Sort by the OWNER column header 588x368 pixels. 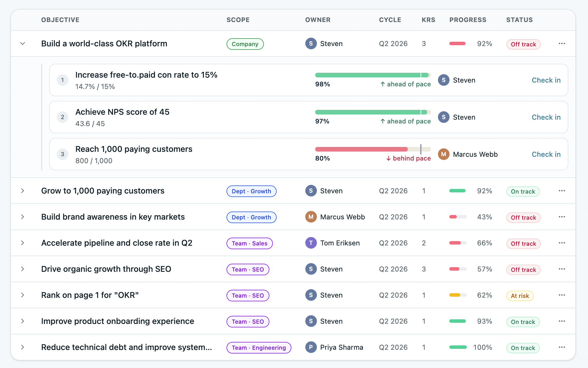click(318, 20)
